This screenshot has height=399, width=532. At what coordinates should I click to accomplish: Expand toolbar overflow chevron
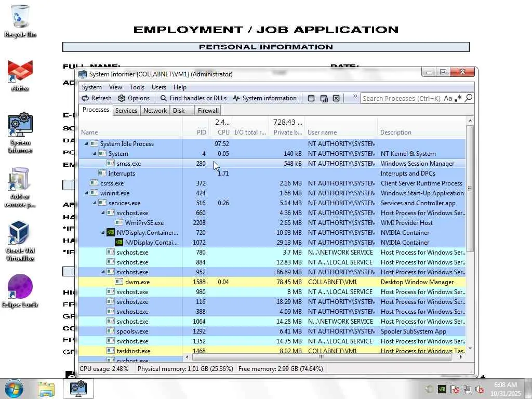[355, 96]
